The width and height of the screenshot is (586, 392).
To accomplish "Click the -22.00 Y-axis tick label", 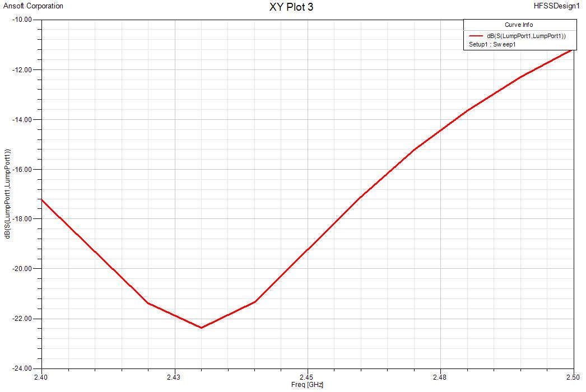I will click(x=22, y=319).
